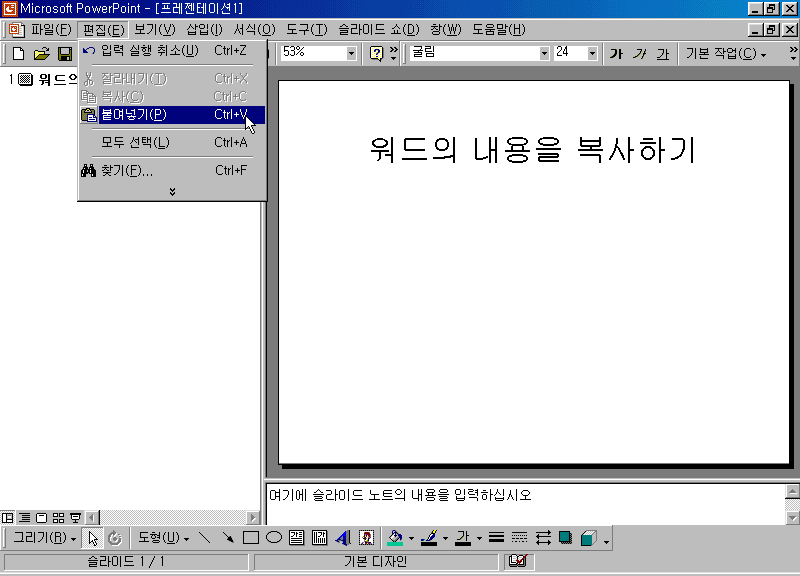Screen dimensions: 800x576
Task: Insert Clip Art from drawing toolbar
Action: [366, 538]
